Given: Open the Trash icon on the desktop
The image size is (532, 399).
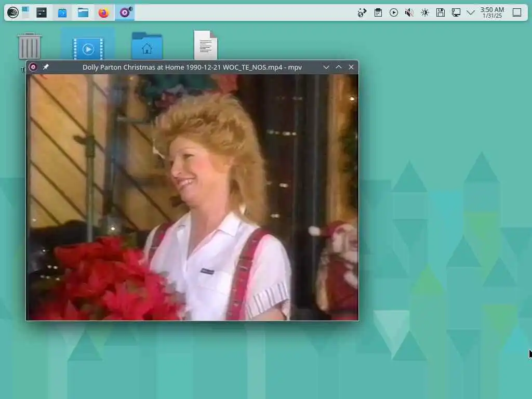Looking at the screenshot, I should point(30,46).
